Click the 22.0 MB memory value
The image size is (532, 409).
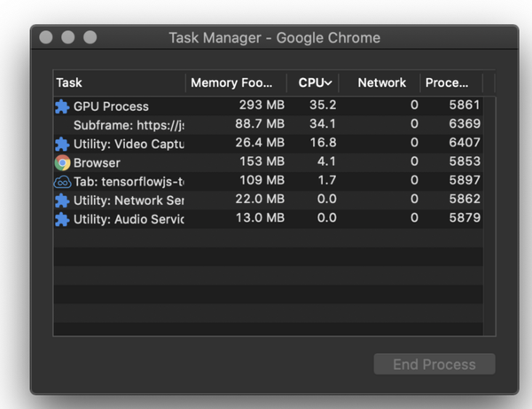pyautogui.click(x=260, y=199)
